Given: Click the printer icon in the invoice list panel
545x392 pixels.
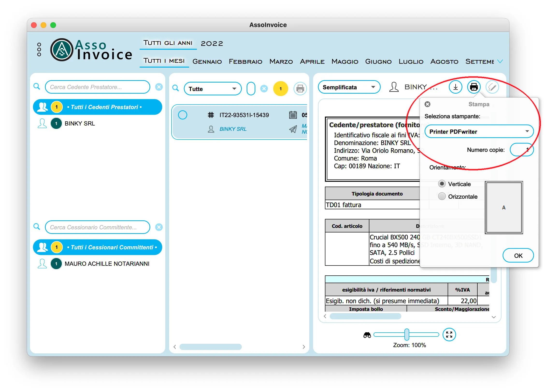Looking at the screenshot, I should pos(300,89).
